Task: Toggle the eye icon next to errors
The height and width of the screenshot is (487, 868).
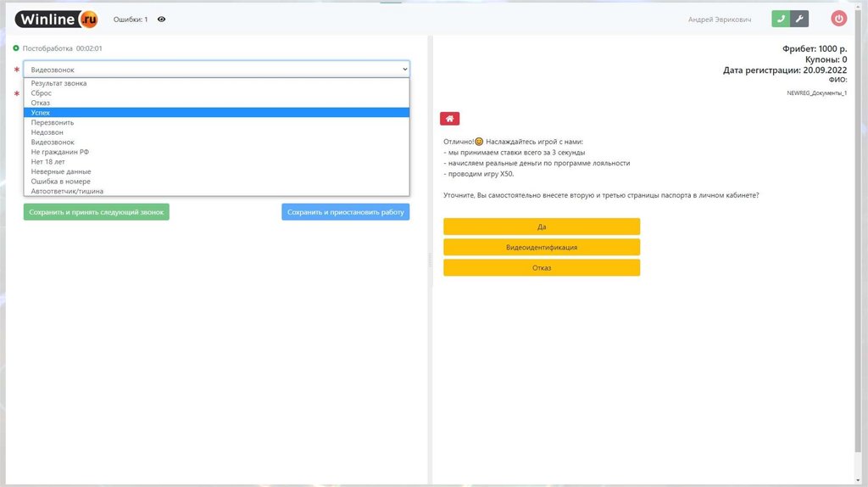Action: pyautogui.click(x=162, y=19)
